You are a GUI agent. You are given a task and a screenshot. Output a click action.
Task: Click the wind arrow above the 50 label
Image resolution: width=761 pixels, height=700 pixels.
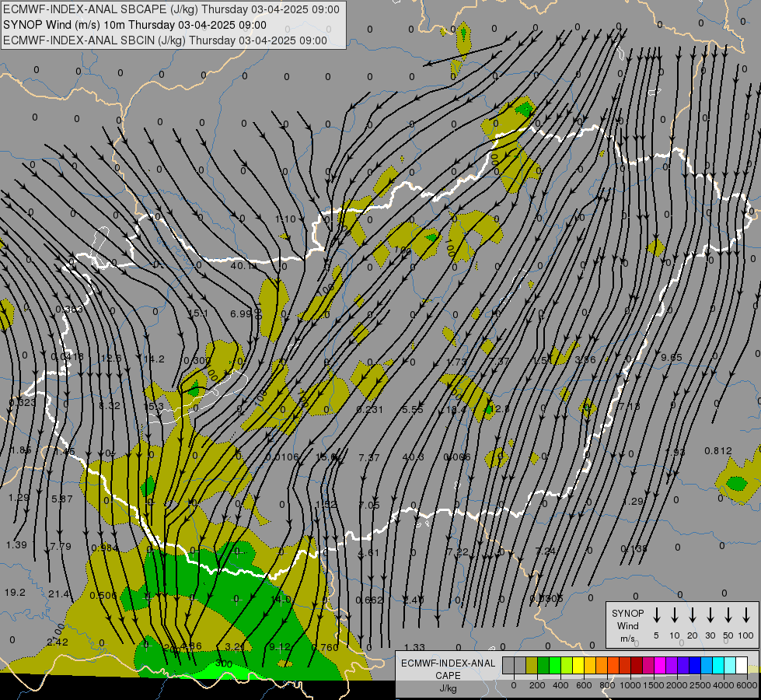(728, 615)
